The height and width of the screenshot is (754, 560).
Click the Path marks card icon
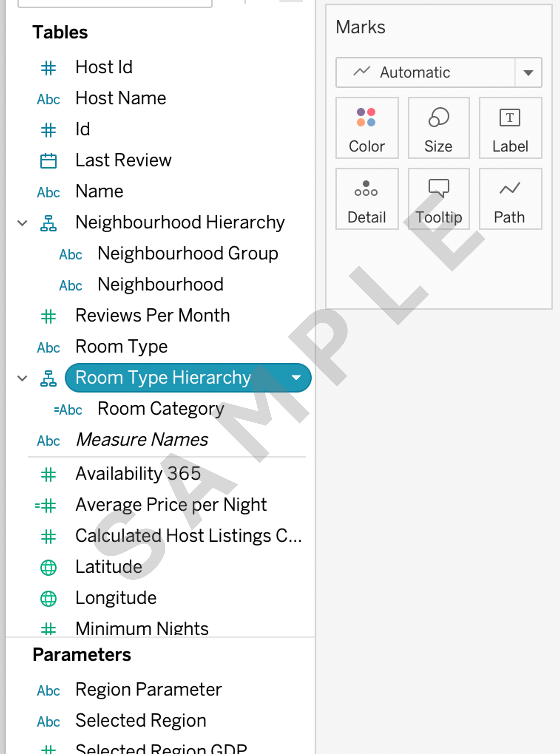pos(509,188)
